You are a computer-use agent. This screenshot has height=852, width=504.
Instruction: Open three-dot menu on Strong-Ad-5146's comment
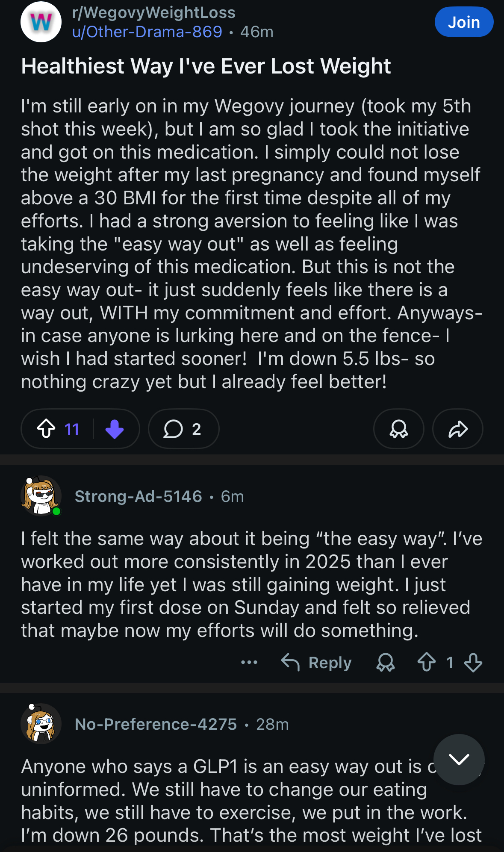click(249, 663)
